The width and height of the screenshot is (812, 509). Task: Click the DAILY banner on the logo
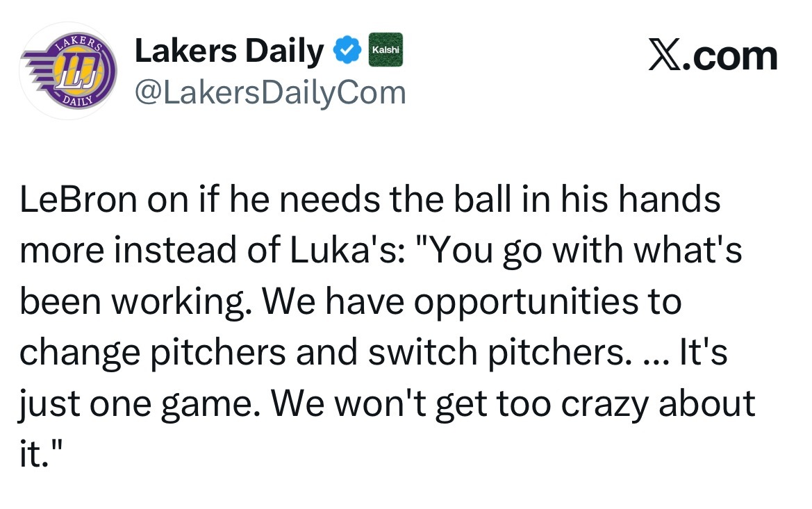[x=78, y=100]
